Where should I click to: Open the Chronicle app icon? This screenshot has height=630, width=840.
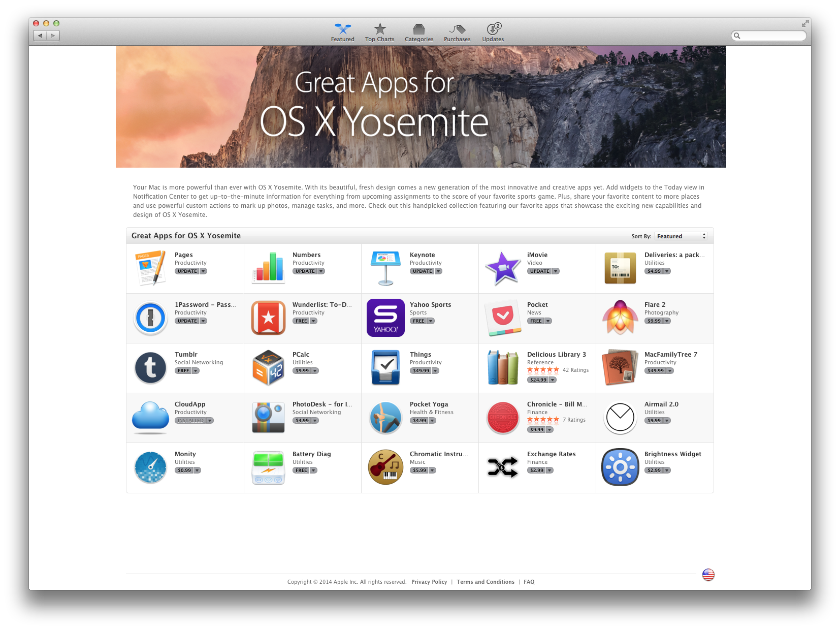[503, 417]
